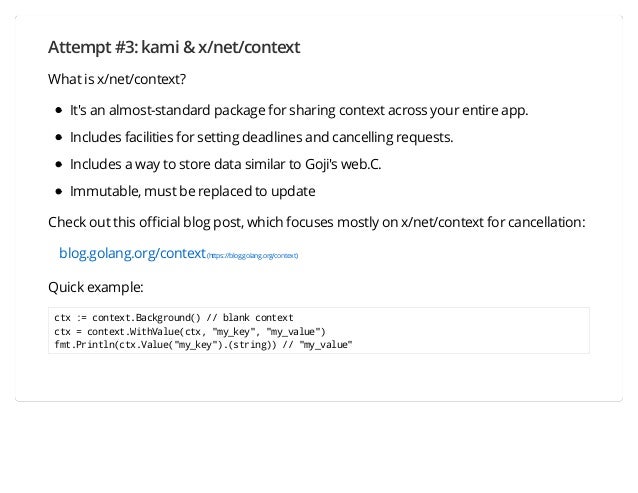Click the bullet dot before 'Includes a way'
The height and width of the screenshot is (493, 638).
(59, 164)
